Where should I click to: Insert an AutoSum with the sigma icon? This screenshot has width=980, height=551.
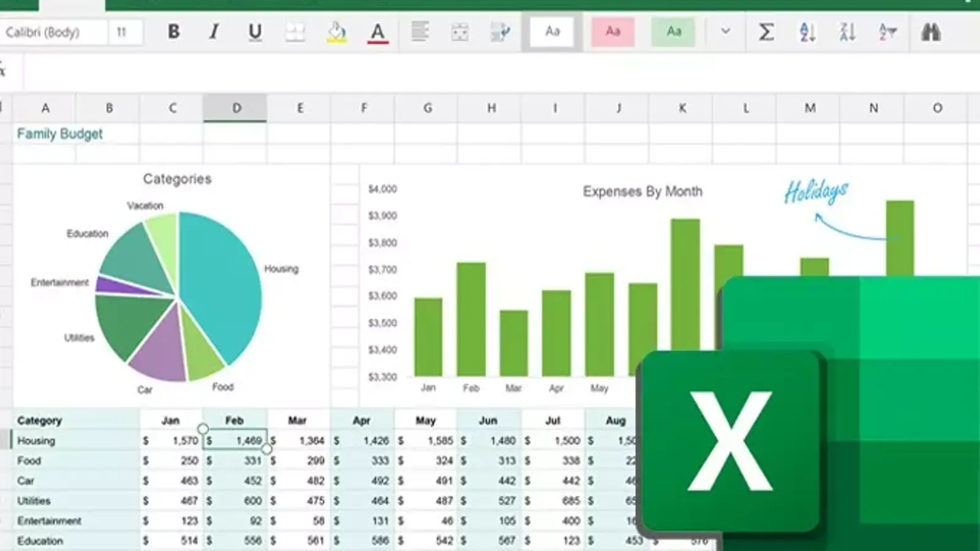point(766,32)
